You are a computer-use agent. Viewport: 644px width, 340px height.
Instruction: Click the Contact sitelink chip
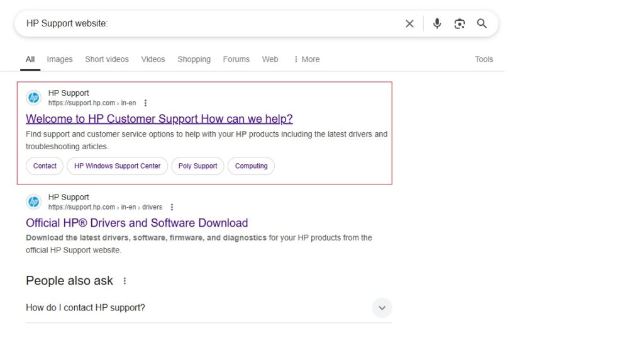pyautogui.click(x=45, y=166)
